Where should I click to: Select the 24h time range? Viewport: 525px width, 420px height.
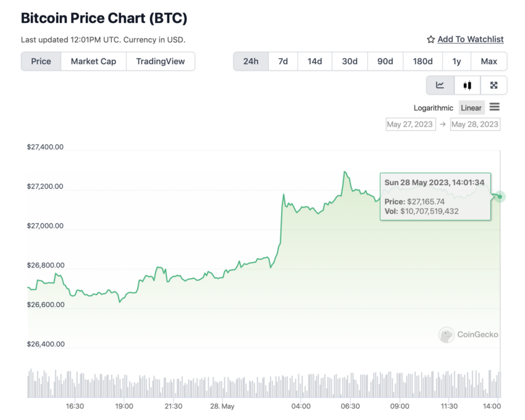click(x=251, y=61)
